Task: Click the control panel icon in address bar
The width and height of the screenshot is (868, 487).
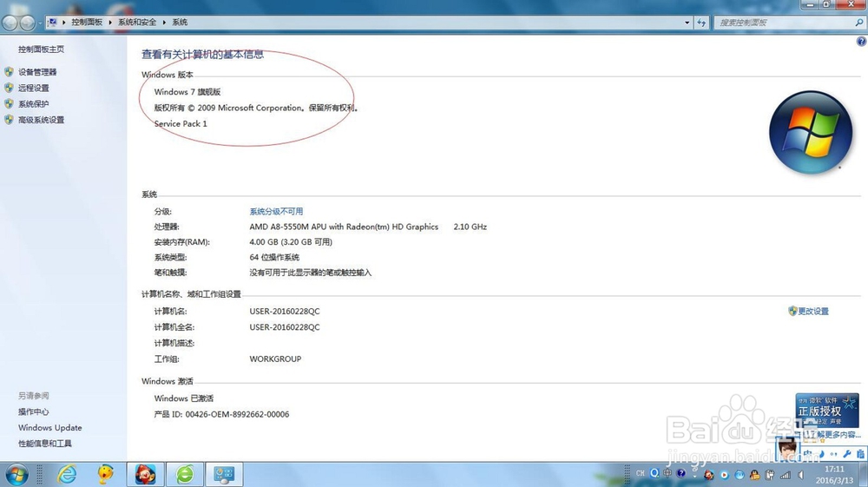Action: 53,23
